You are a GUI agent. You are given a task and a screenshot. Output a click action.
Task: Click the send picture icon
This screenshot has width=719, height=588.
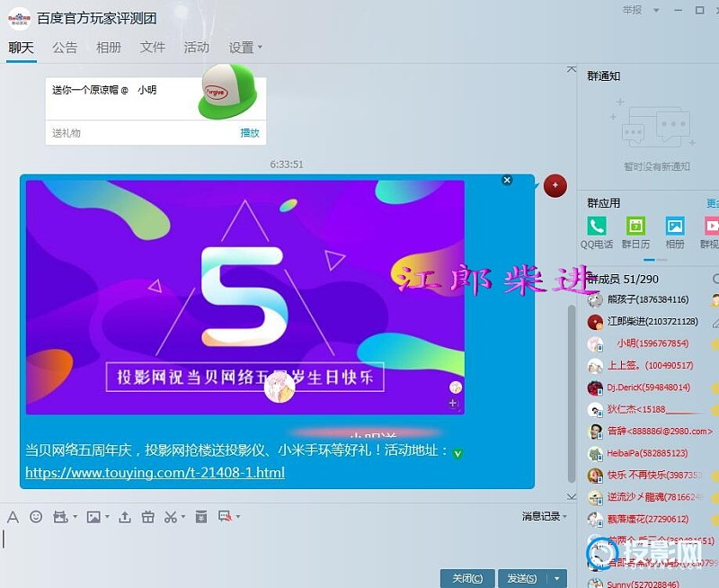coord(93,517)
